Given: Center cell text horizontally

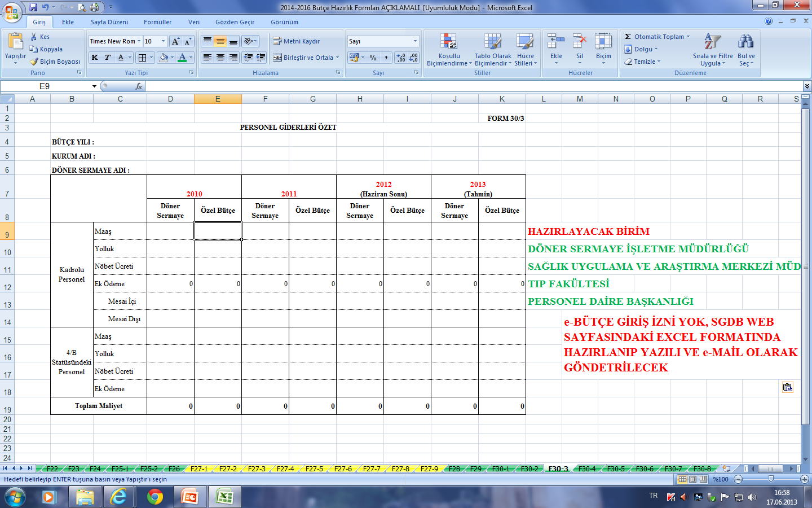Looking at the screenshot, I should (x=220, y=58).
